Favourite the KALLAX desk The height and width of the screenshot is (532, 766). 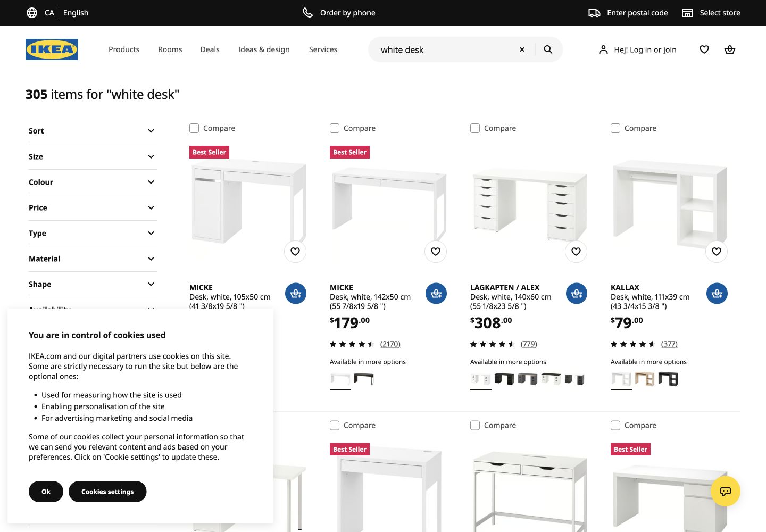(717, 252)
